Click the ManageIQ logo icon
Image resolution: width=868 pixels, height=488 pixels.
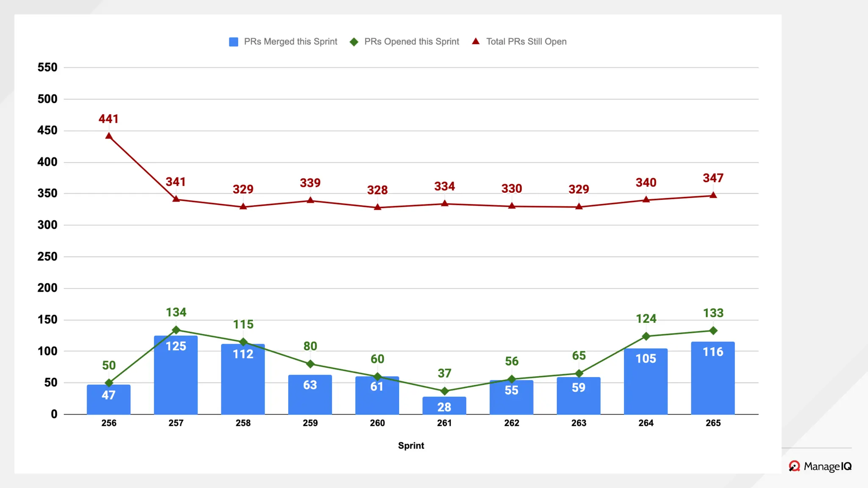click(x=794, y=466)
